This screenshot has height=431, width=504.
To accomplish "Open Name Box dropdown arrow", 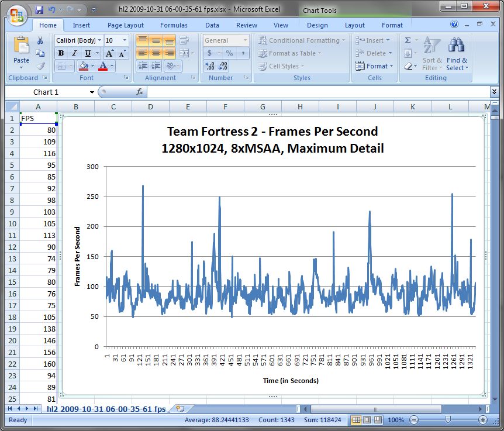I will coord(92,92).
